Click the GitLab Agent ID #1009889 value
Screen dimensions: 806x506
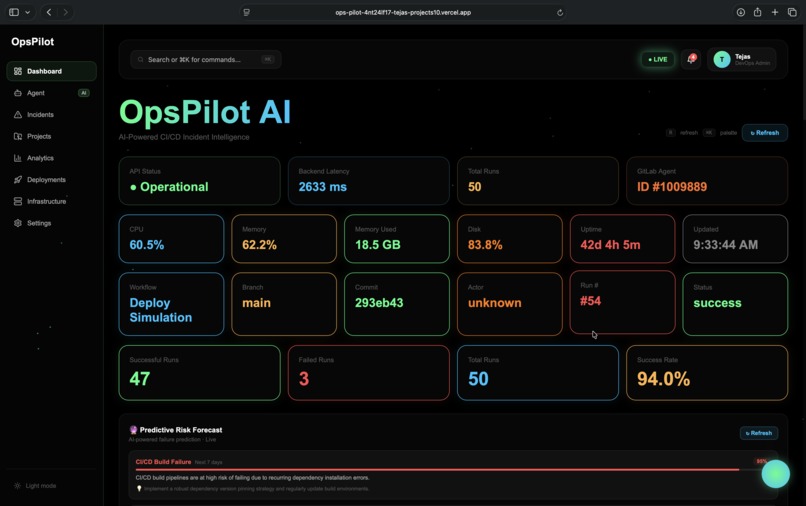click(672, 187)
